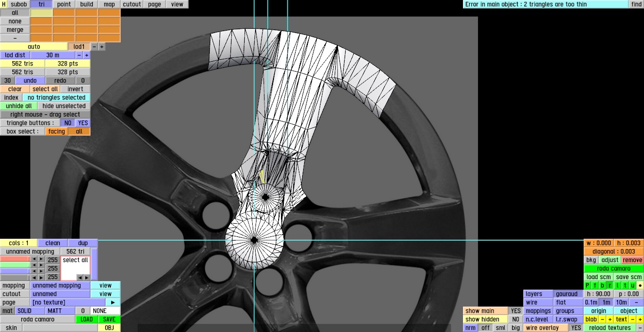Viewport: 644px width, 332px height.
Task: Click the unhide all button
Action: (x=18, y=106)
